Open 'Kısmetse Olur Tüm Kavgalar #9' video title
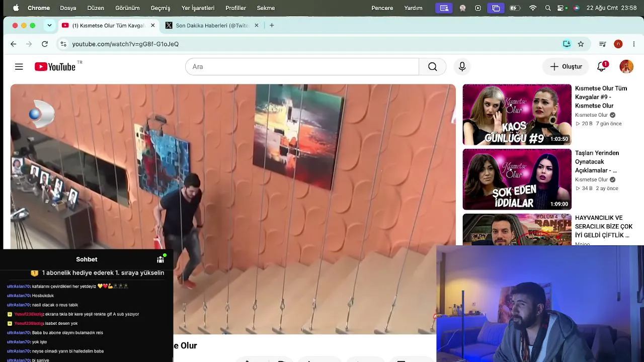 pos(601,97)
